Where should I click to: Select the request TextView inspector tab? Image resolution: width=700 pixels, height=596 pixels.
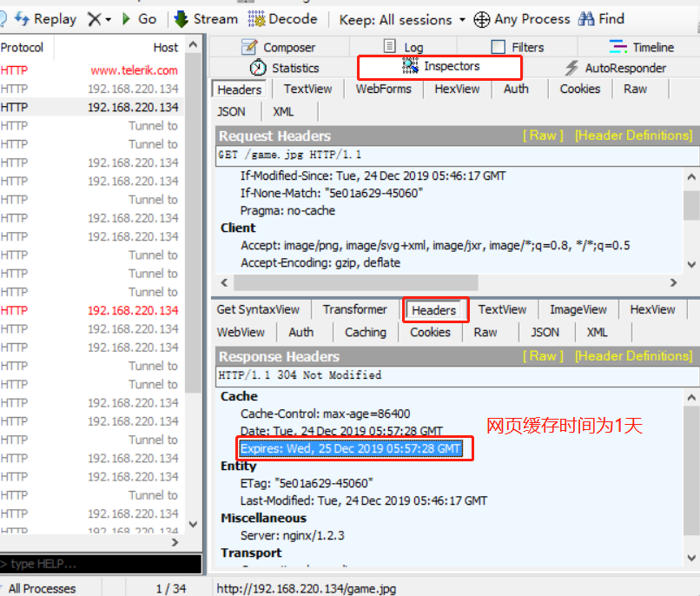pyautogui.click(x=307, y=89)
